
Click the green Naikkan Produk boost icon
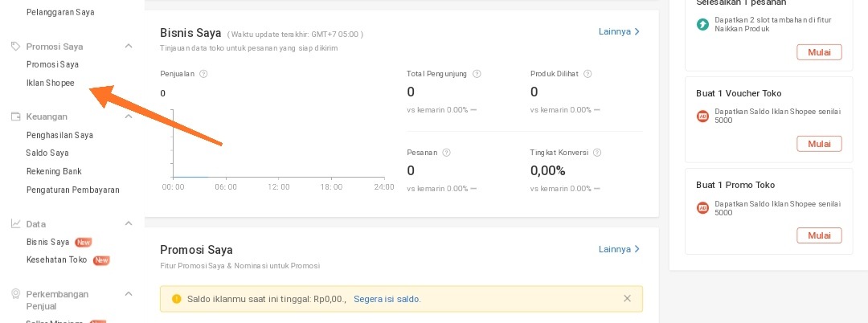[x=702, y=24]
